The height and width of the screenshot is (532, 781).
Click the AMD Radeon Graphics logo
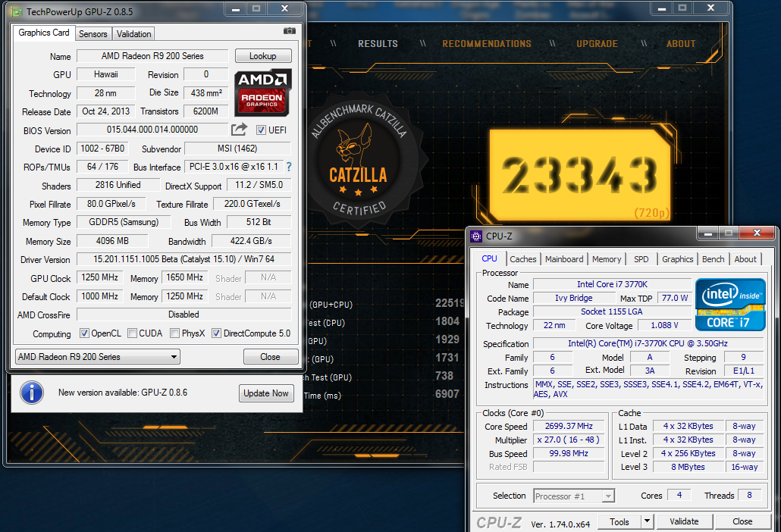[x=262, y=92]
